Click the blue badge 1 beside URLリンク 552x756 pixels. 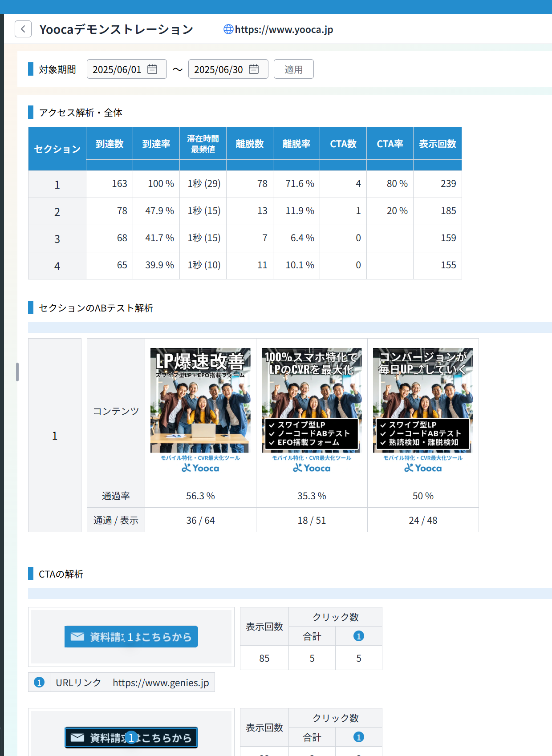(x=39, y=682)
